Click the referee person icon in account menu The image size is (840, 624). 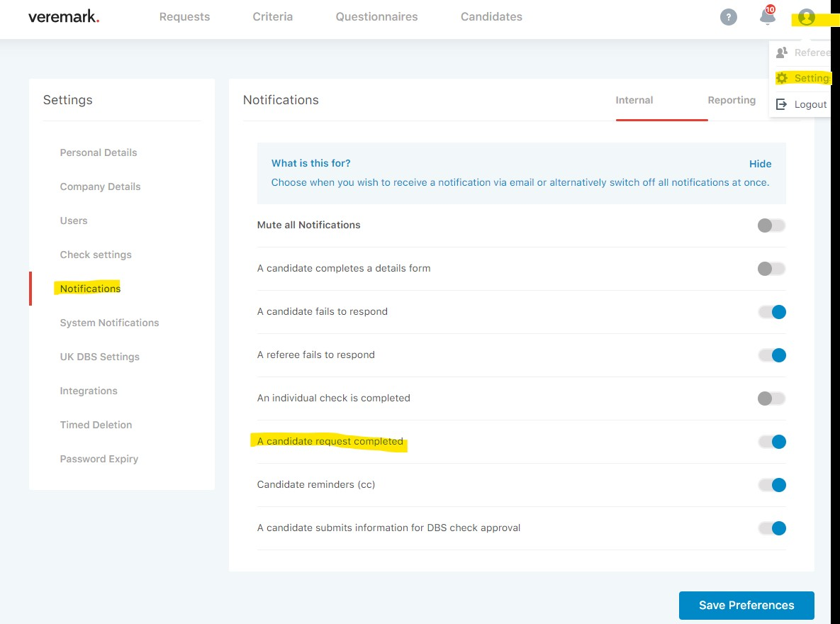click(x=782, y=52)
